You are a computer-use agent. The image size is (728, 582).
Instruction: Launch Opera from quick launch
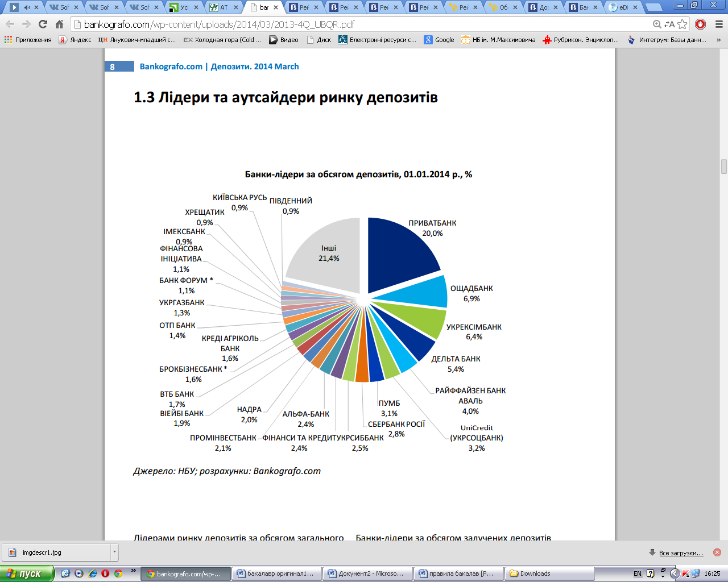[x=105, y=573]
